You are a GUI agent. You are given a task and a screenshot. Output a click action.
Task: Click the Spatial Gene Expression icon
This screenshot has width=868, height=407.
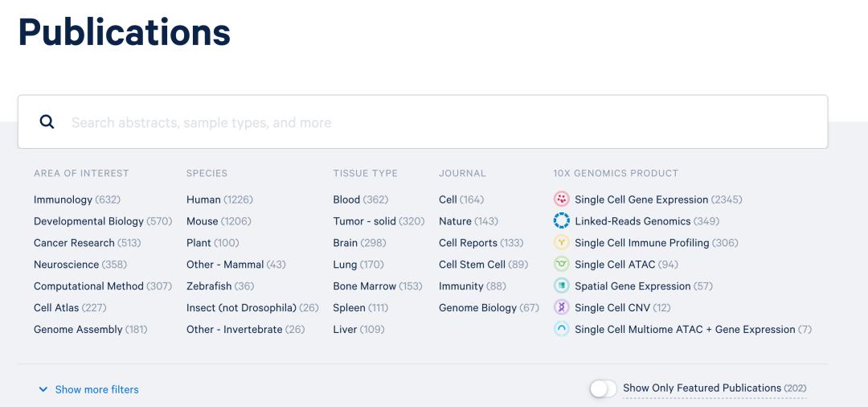click(562, 286)
